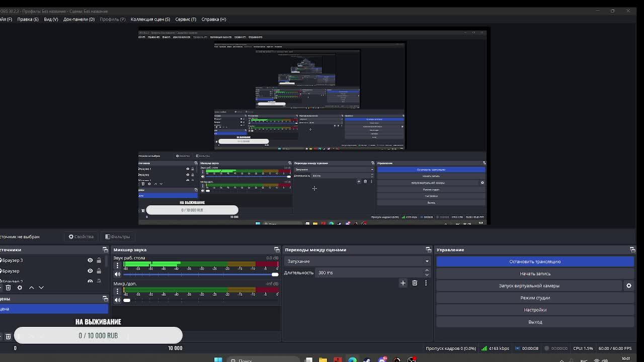Click the CPU: 1.5% status text
The image size is (644, 362).
583,348
